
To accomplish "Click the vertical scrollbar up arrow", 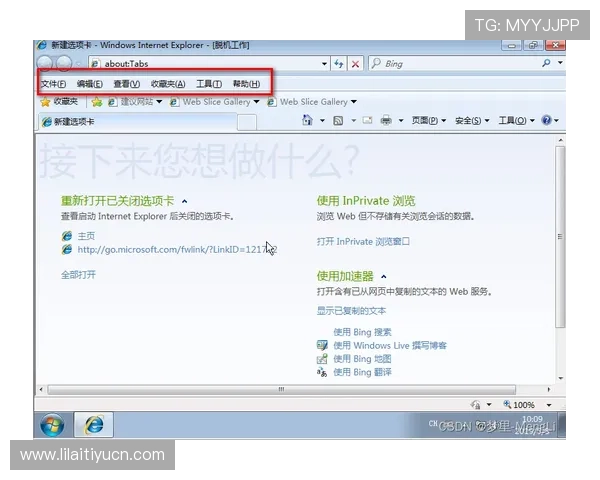I will [560, 140].
